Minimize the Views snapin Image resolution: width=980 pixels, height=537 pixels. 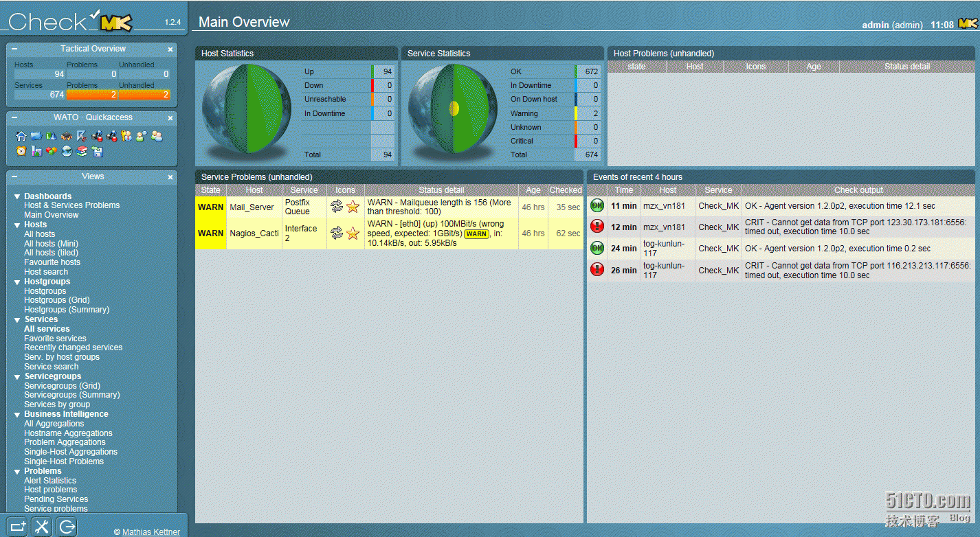pyautogui.click(x=14, y=177)
